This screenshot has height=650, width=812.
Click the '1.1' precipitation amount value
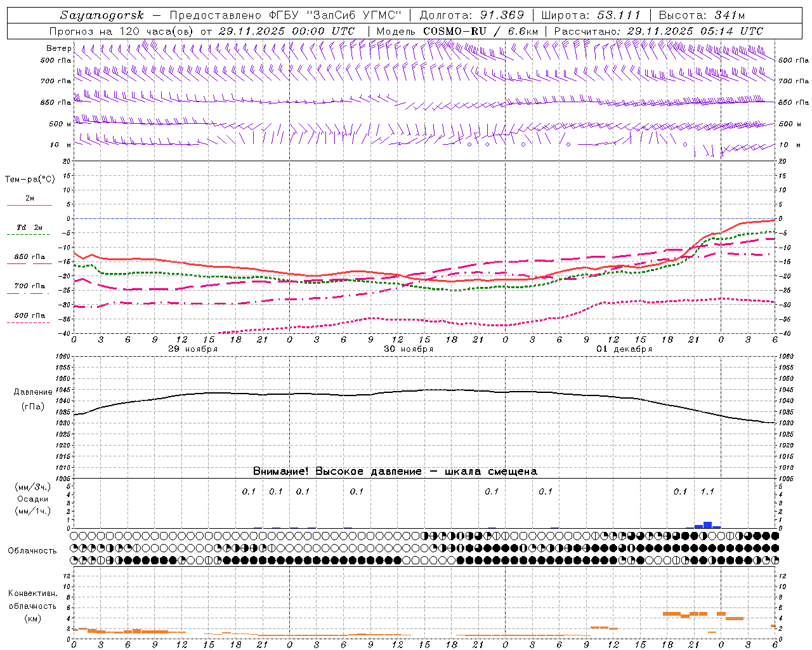pos(707,491)
